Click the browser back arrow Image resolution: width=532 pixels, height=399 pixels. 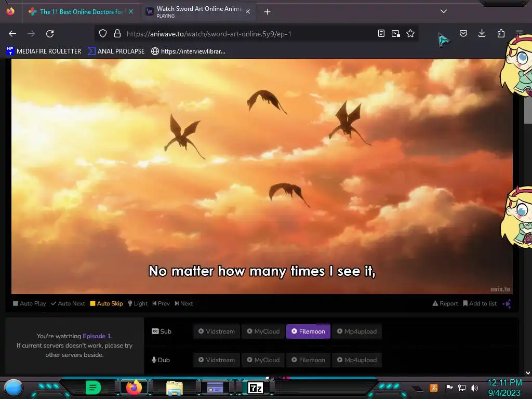(12, 34)
